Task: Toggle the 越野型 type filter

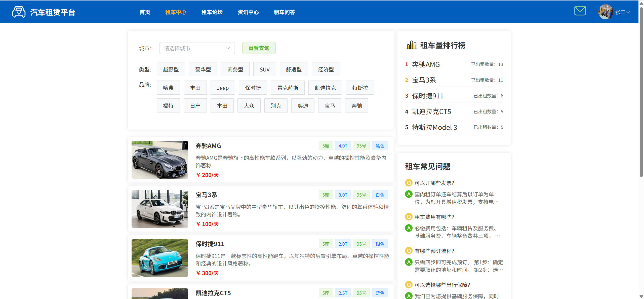Action: point(171,69)
